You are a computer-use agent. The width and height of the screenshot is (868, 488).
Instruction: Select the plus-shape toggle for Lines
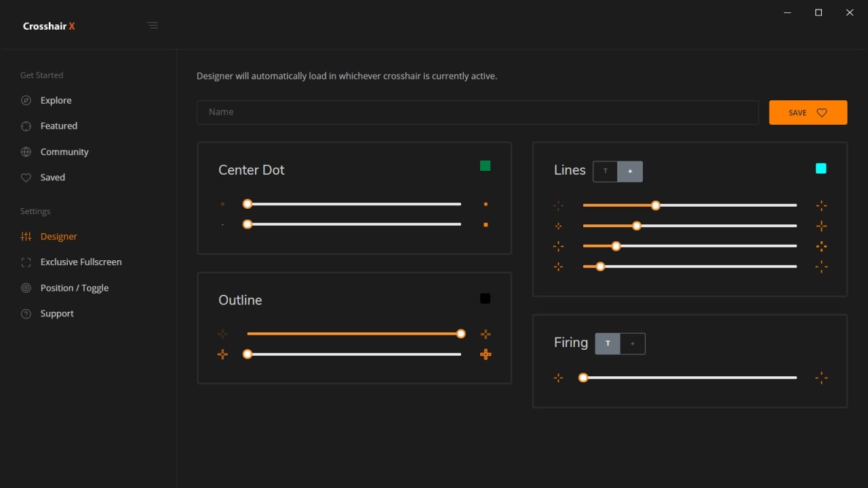coord(630,171)
